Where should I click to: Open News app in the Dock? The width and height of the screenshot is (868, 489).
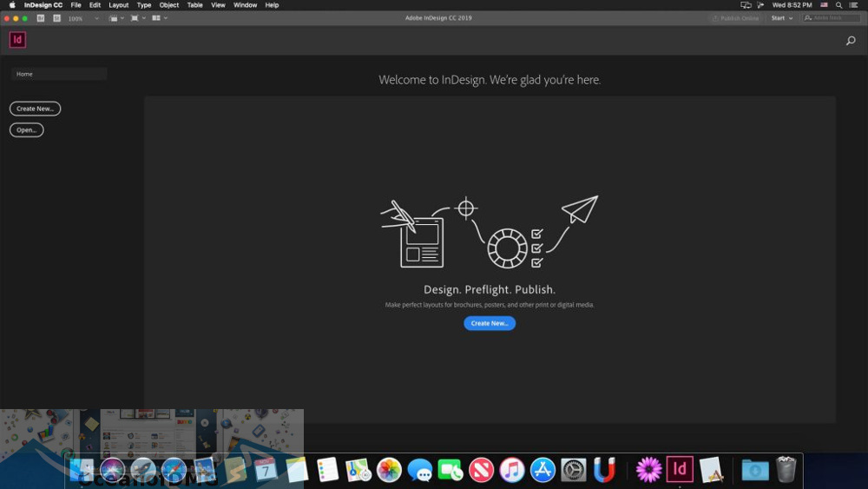481,471
